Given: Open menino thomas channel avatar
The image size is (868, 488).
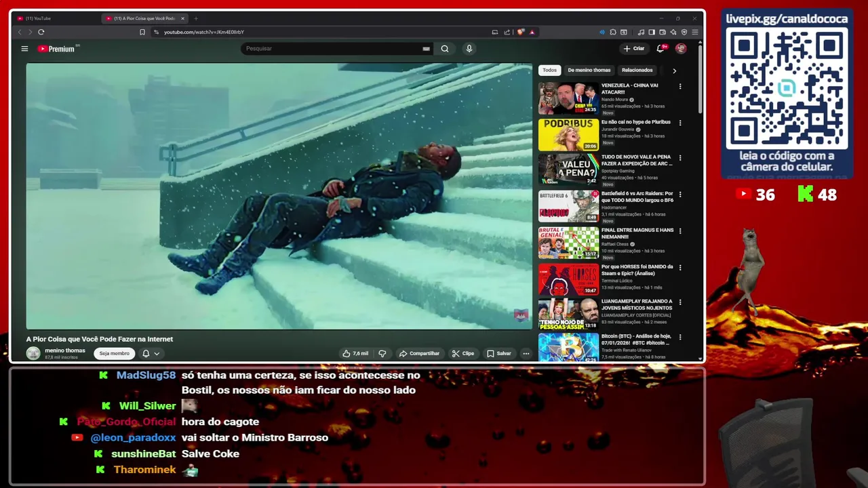Looking at the screenshot, I should [x=33, y=353].
